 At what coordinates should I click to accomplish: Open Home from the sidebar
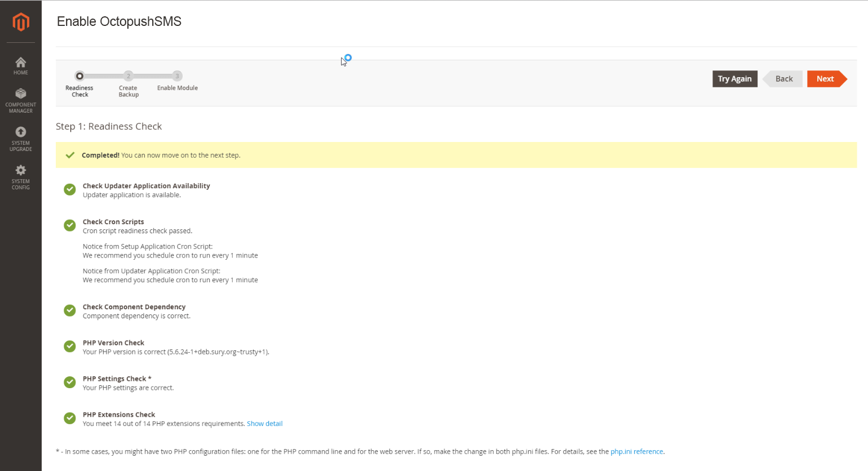click(x=21, y=66)
